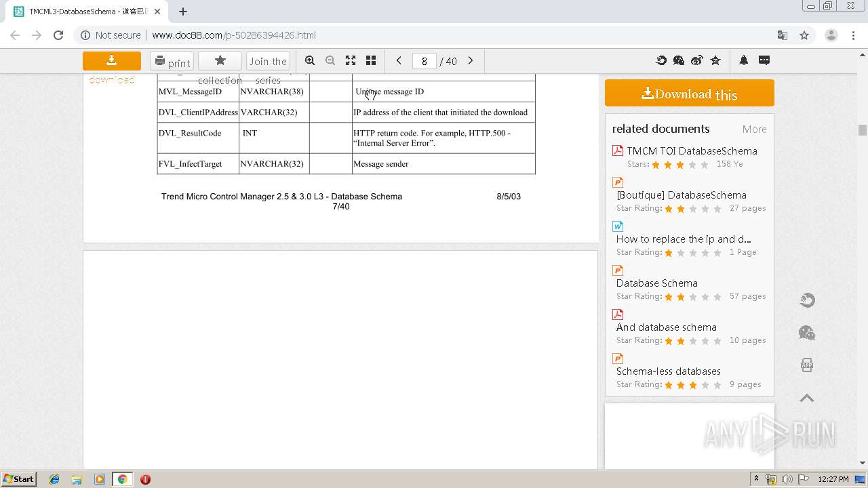Share to Qzone star icon in toolbar
This screenshot has height=488, width=868.
click(715, 60)
